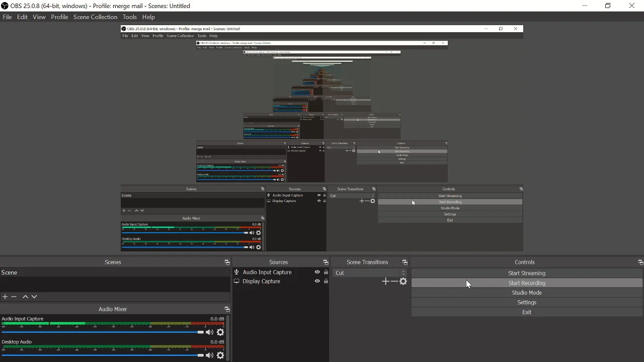Image resolution: width=644 pixels, height=362 pixels.
Task: Pop out the Scene Transitions dock
Action: tap(405, 262)
